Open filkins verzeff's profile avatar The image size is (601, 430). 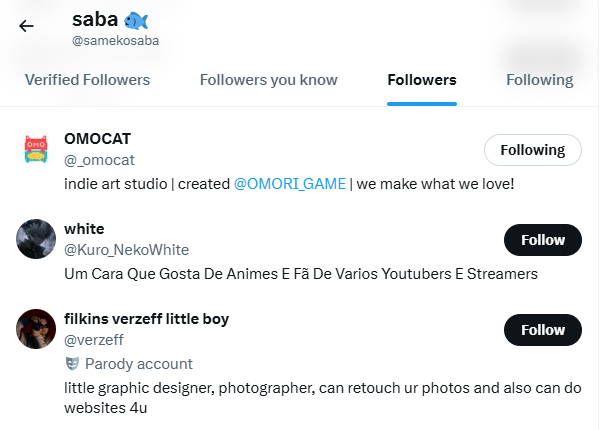point(35,329)
